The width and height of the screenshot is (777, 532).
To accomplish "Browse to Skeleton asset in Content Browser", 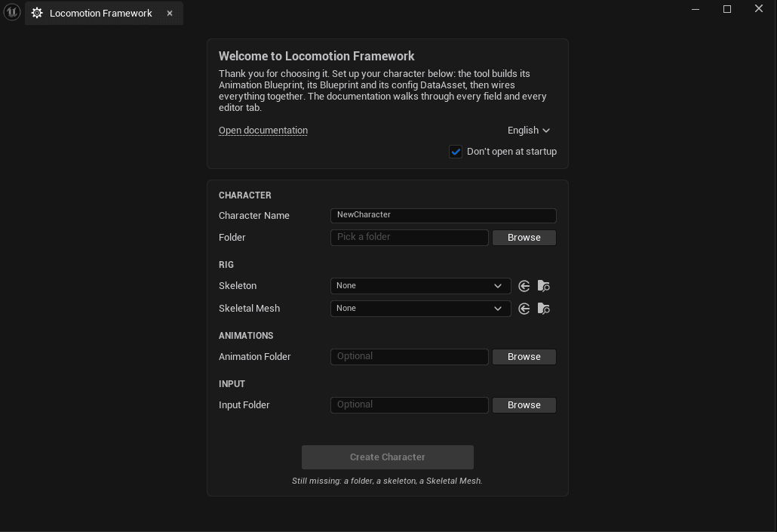I will (x=544, y=286).
